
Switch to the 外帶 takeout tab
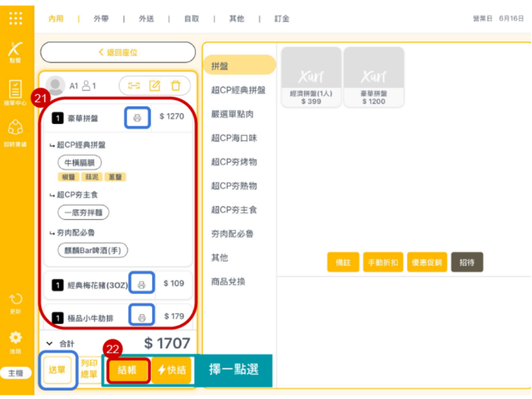(101, 19)
